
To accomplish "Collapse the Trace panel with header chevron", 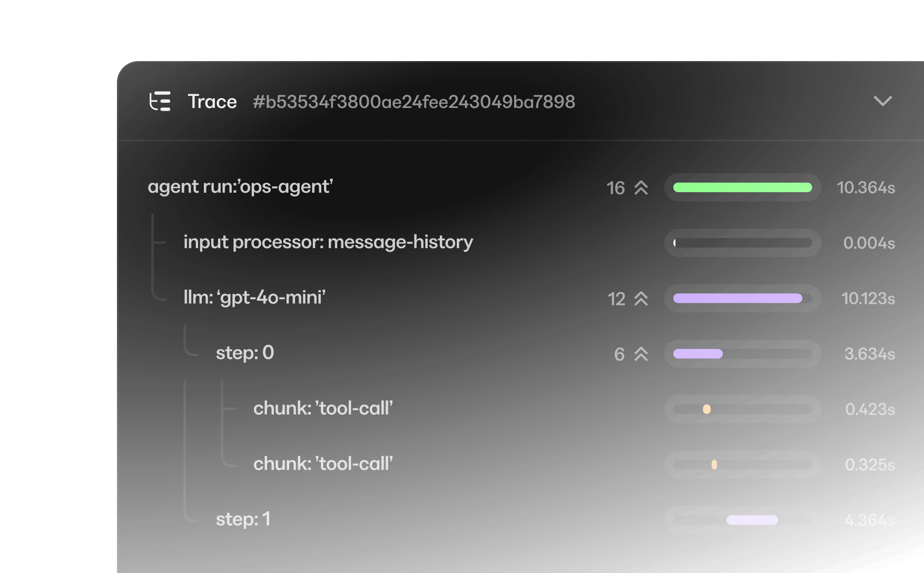I will tap(882, 101).
